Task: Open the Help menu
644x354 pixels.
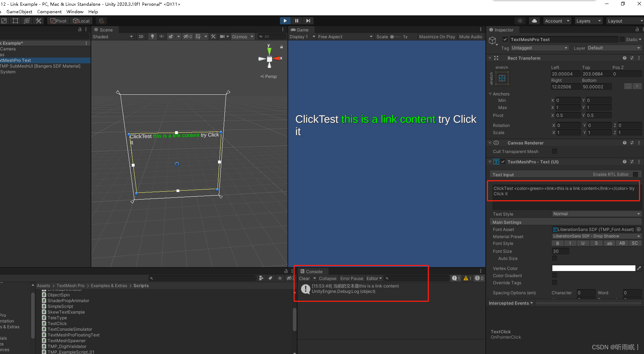Action: [x=93, y=11]
